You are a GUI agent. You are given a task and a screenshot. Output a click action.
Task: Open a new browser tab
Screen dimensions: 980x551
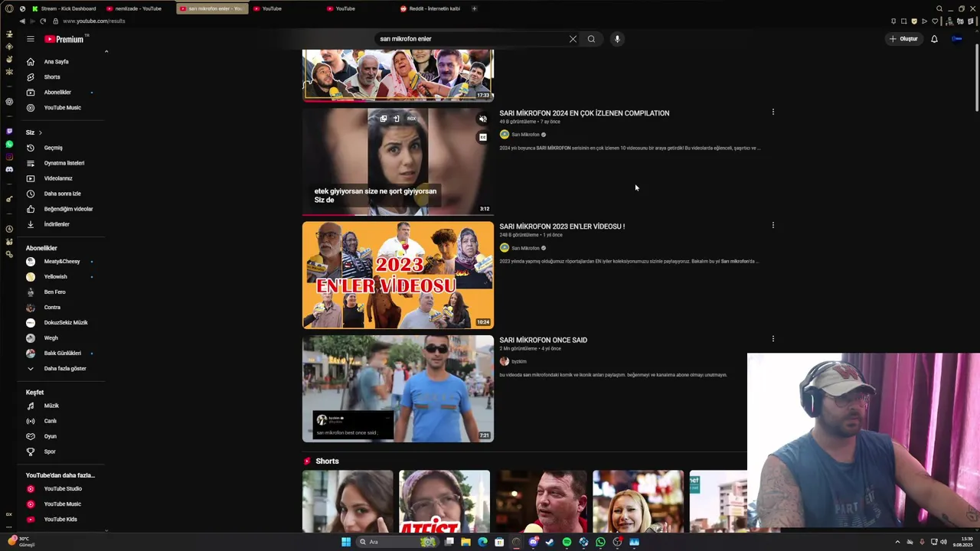point(474,8)
